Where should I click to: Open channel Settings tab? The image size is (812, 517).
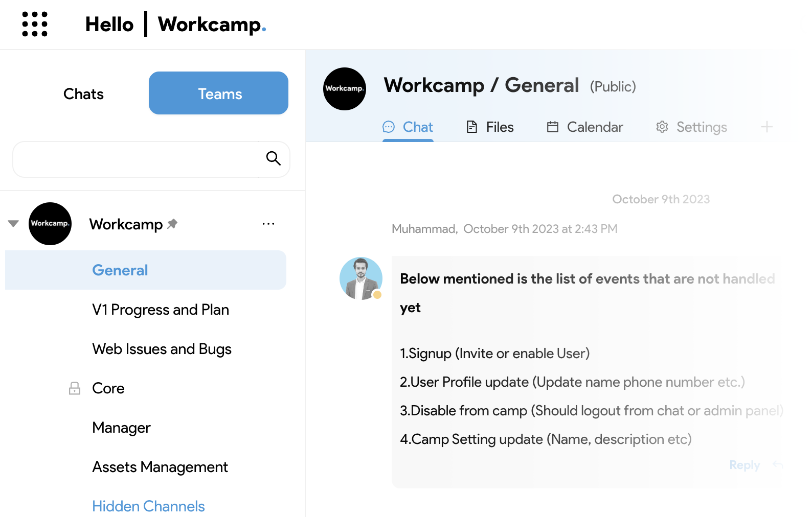tap(691, 127)
